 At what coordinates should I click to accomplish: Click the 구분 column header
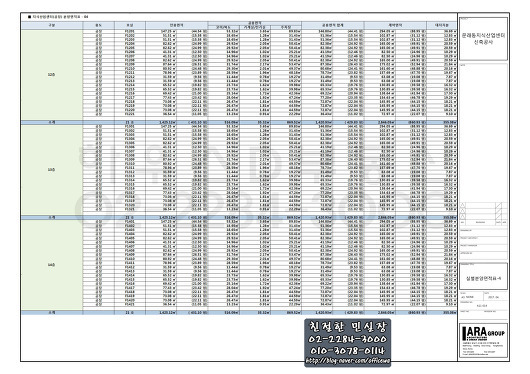52,25
